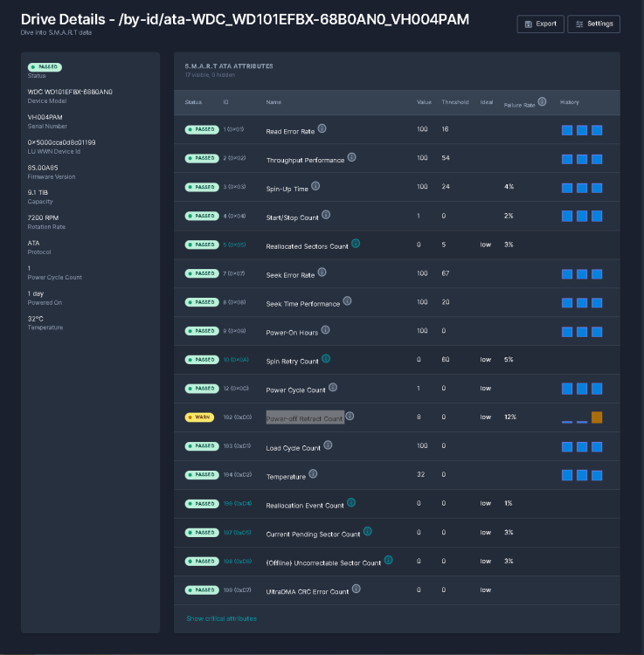Click the Status column header
Viewport: 644px width, 655px height.
pyautogui.click(x=193, y=102)
